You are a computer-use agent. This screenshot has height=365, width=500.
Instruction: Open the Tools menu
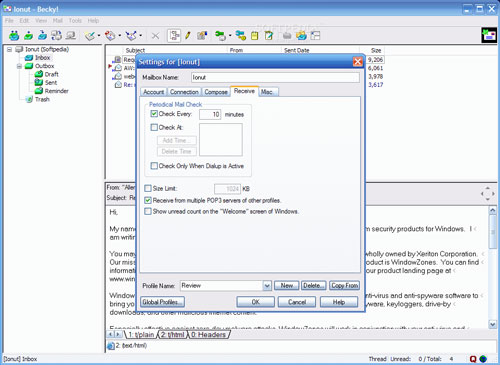pos(75,21)
